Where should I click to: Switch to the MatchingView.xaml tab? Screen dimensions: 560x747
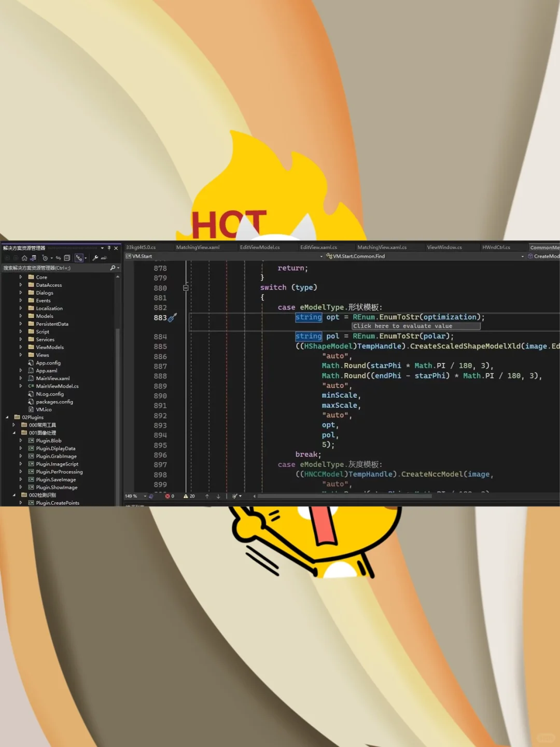(x=198, y=247)
